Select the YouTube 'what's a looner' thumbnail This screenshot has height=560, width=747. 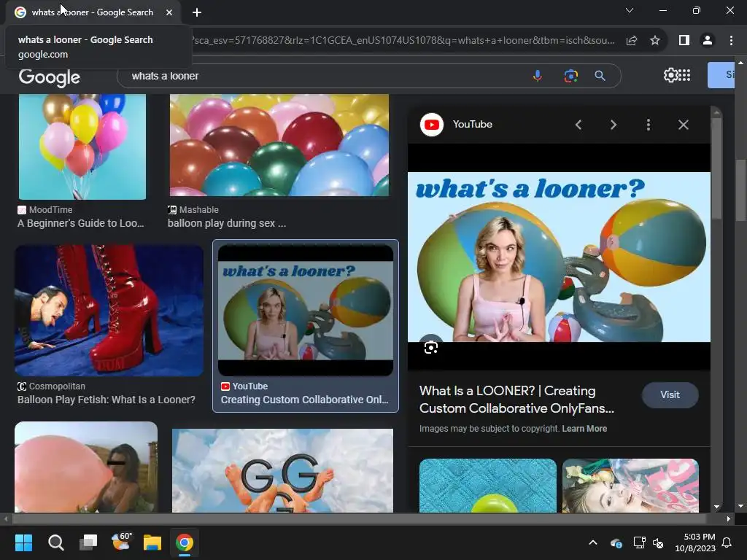(306, 311)
